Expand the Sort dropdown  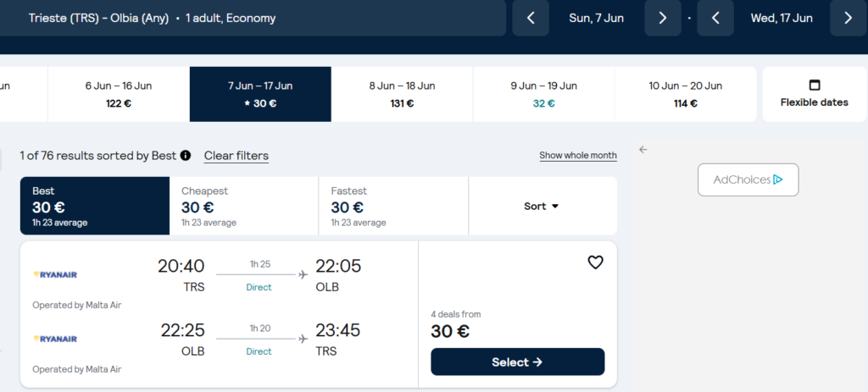tap(542, 207)
